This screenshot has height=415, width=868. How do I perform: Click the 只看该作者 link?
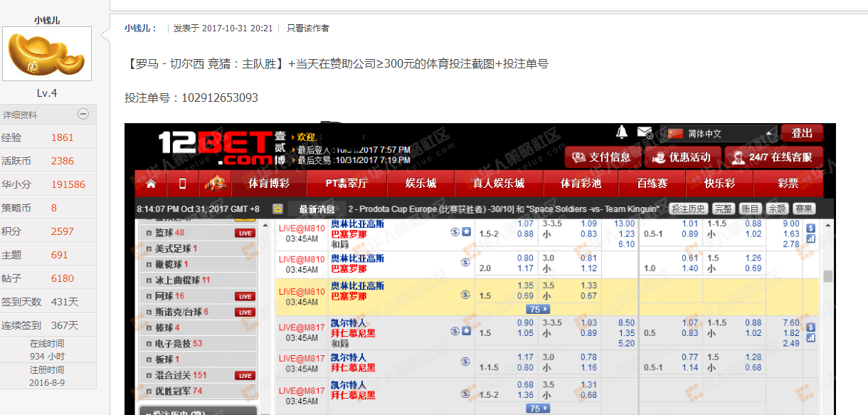(307, 28)
